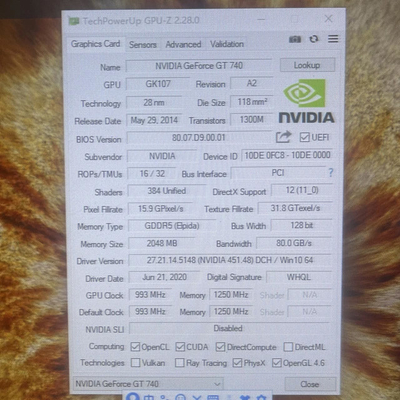Click the DirectX Support field 12 (11_0)
This screenshot has width=400, height=400.
[x=302, y=190]
